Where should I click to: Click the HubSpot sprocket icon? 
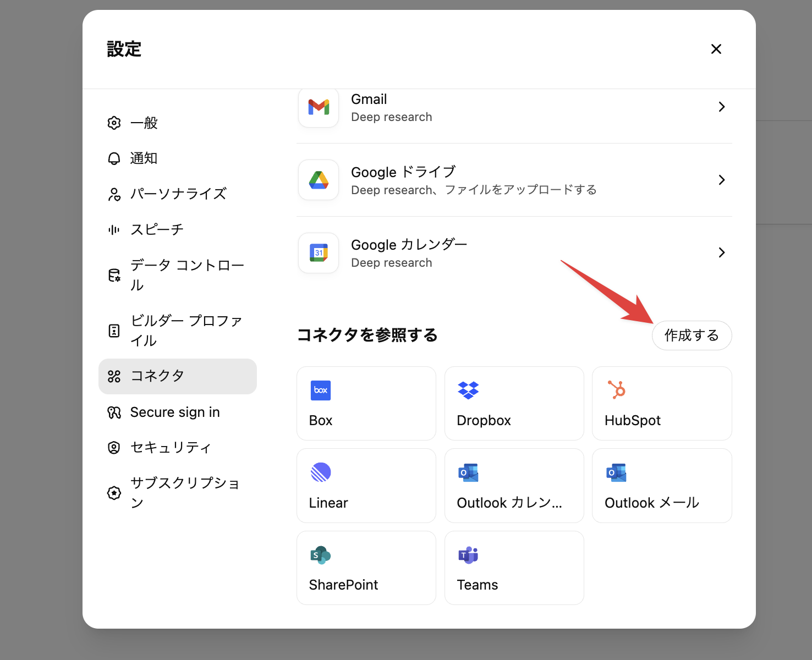(x=616, y=389)
